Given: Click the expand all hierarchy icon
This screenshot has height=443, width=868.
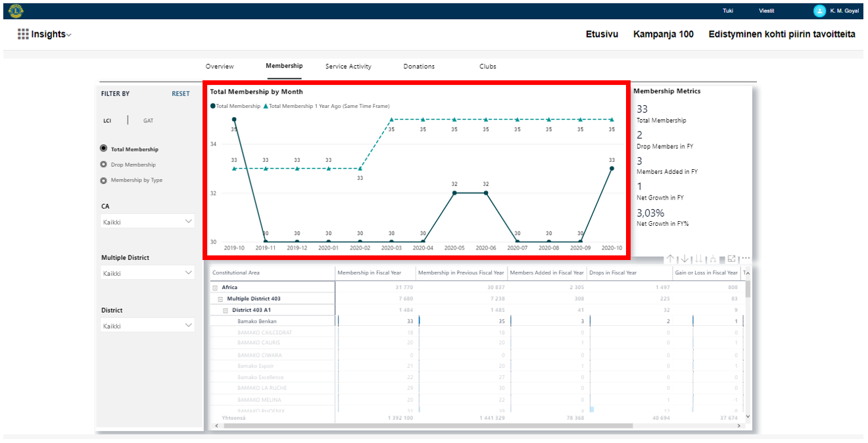Looking at the screenshot, I should pos(713,259).
